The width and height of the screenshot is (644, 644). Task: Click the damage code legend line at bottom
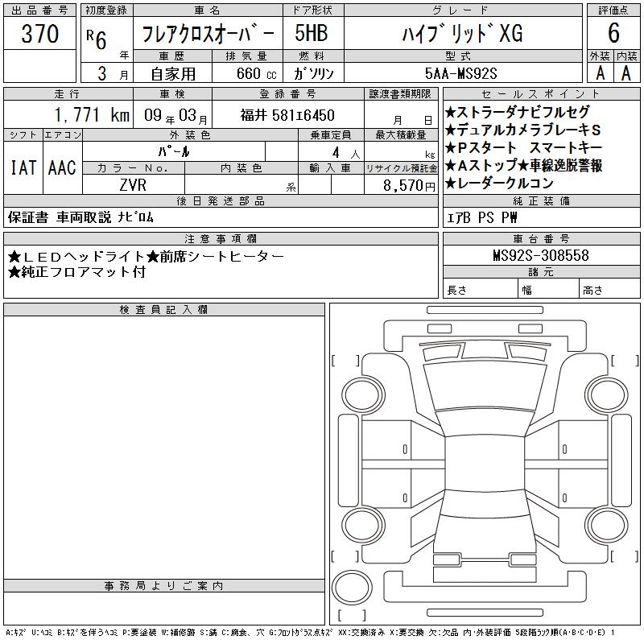[310, 633]
